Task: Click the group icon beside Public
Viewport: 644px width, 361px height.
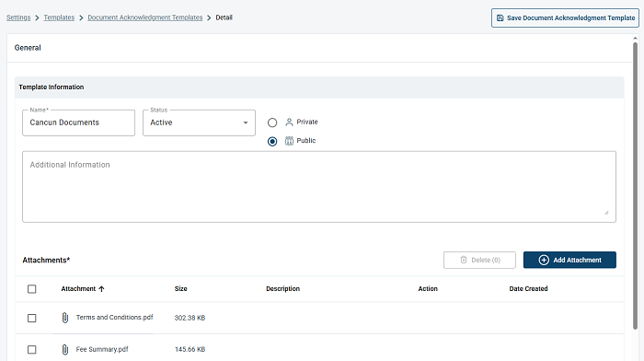Action: pos(289,141)
